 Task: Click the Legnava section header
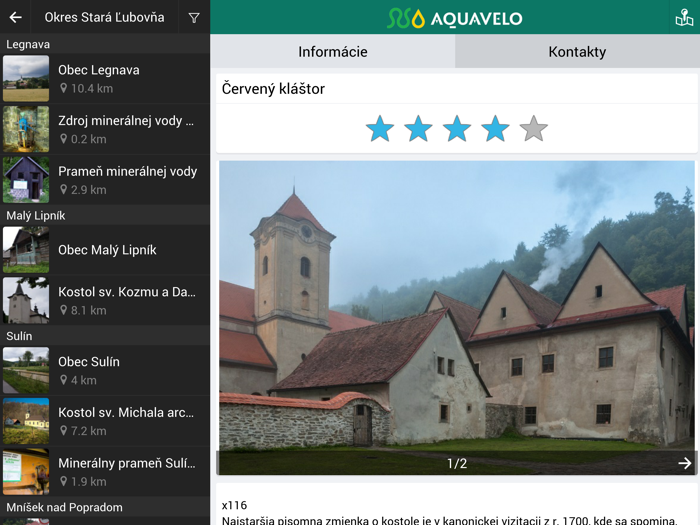pyautogui.click(x=105, y=44)
